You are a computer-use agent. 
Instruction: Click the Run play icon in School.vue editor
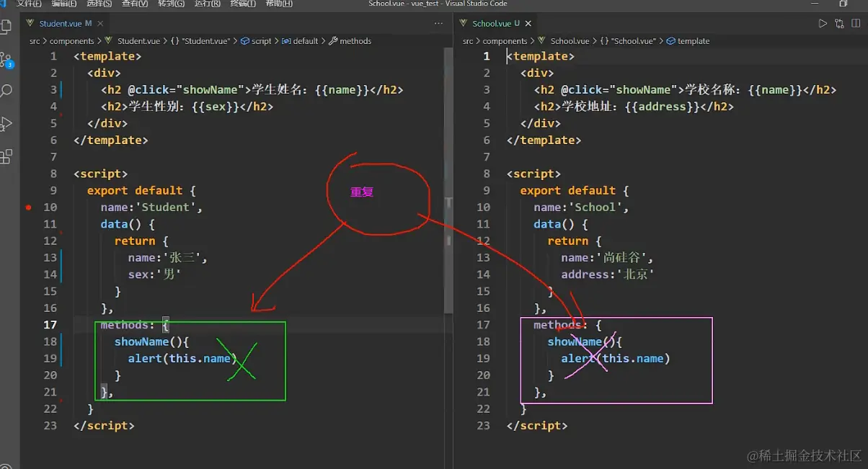coord(822,24)
